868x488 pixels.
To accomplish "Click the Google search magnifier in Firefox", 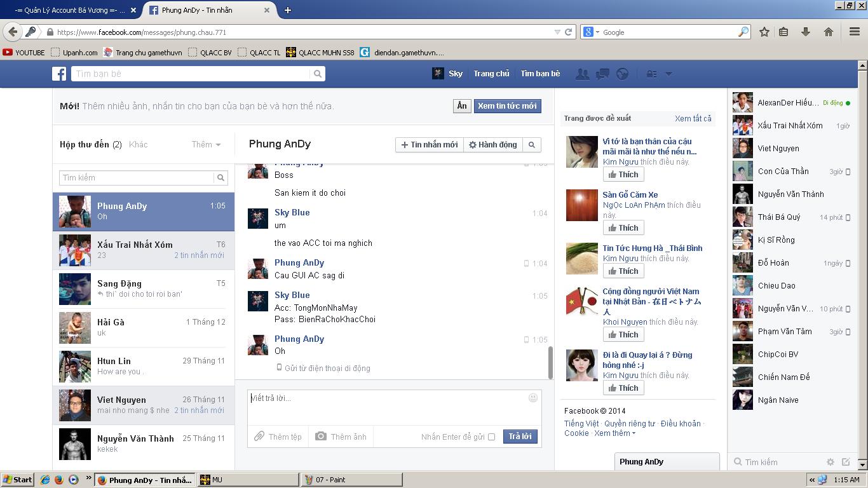I will point(743,32).
